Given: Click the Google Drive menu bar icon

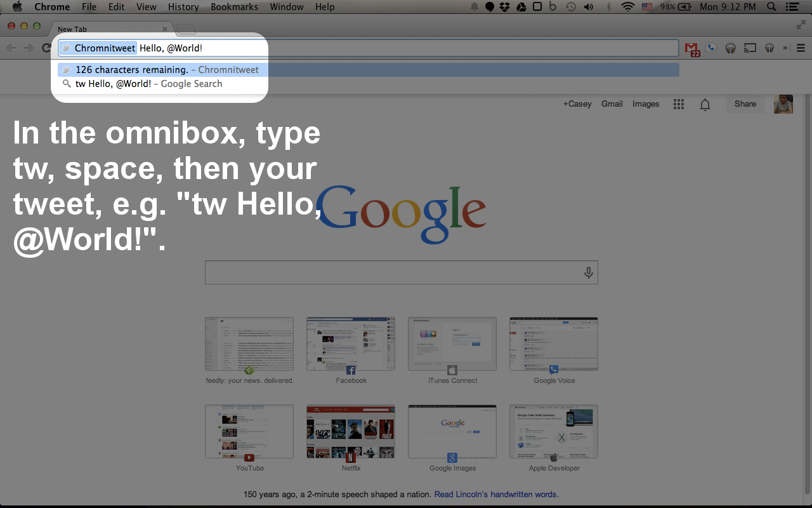Looking at the screenshot, I should pos(521,7).
